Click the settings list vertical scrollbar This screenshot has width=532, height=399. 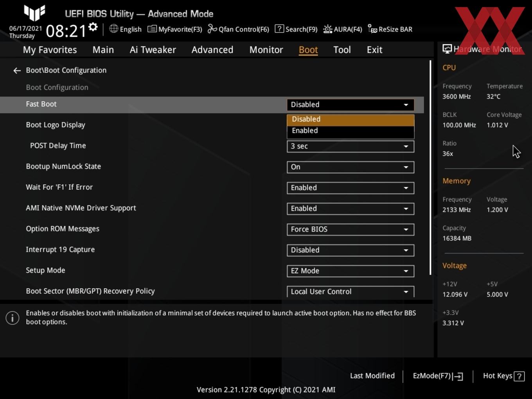[x=430, y=167]
